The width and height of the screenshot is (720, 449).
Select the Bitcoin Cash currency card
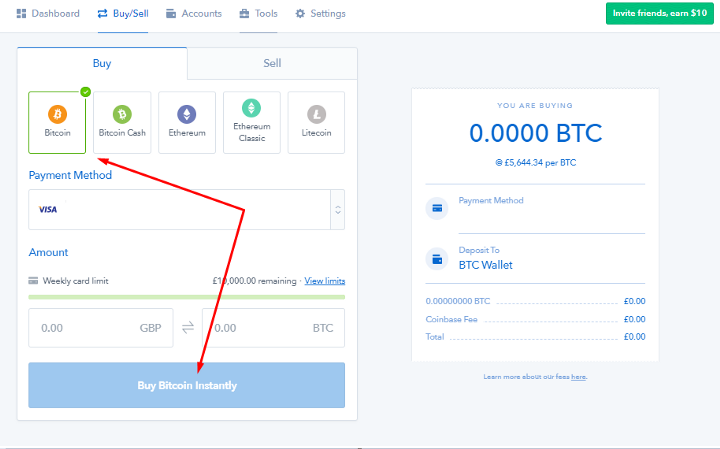(122, 122)
